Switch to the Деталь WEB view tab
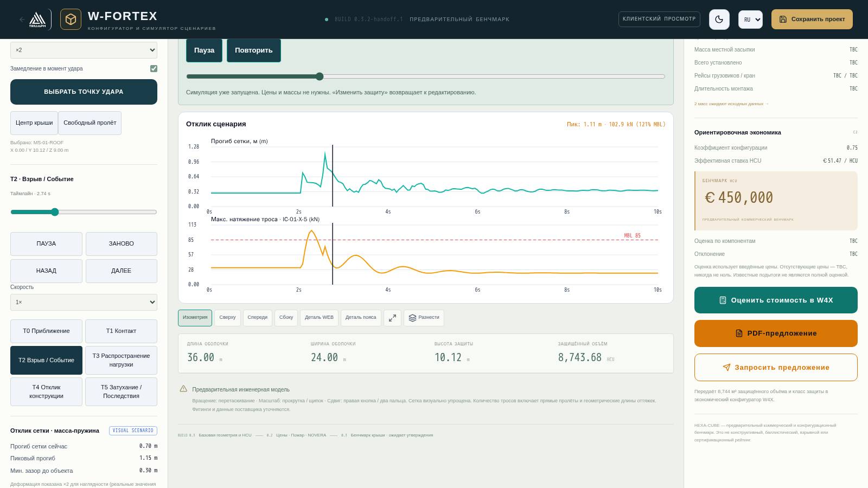The width and height of the screenshot is (868, 488). click(319, 318)
